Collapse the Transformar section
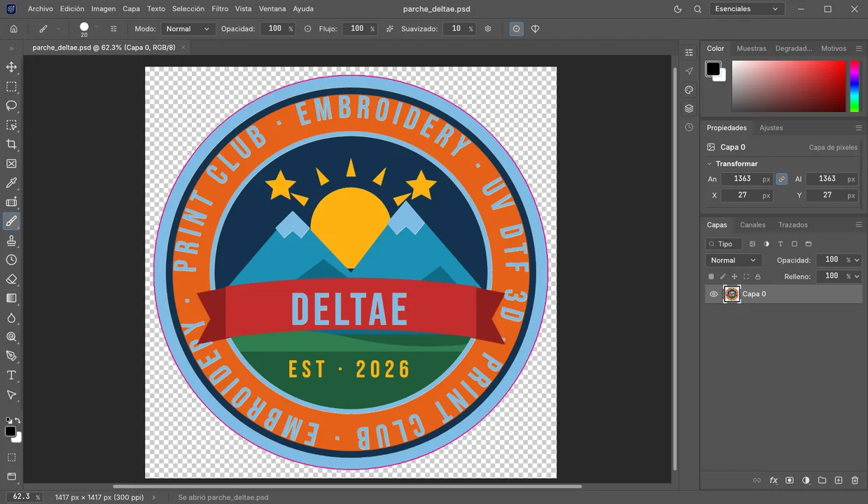The height and width of the screenshot is (504, 868). click(x=709, y=164)
